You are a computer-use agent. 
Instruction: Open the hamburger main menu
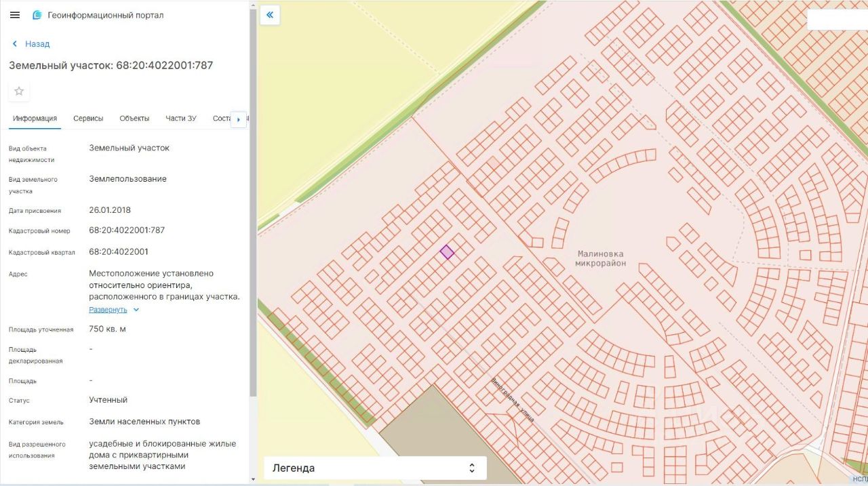coord(15,15)
